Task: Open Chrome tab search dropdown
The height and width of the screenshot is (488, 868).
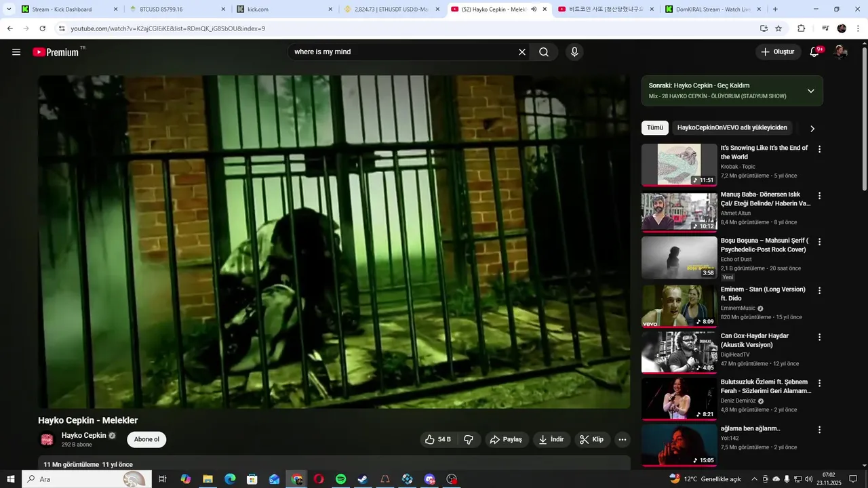Action: click(x=9, y=9)
